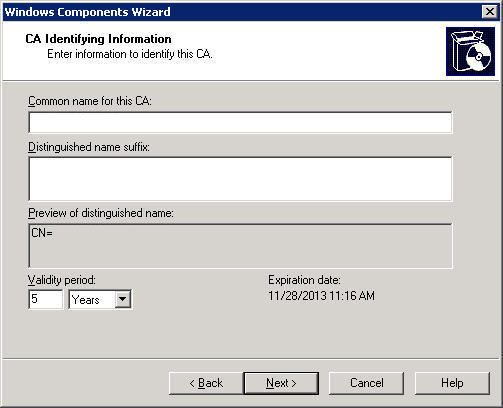Select the CN= preview text box
The width and height of the screenshot is (503, 408).
pyautogui.click(x=240, y=246)
